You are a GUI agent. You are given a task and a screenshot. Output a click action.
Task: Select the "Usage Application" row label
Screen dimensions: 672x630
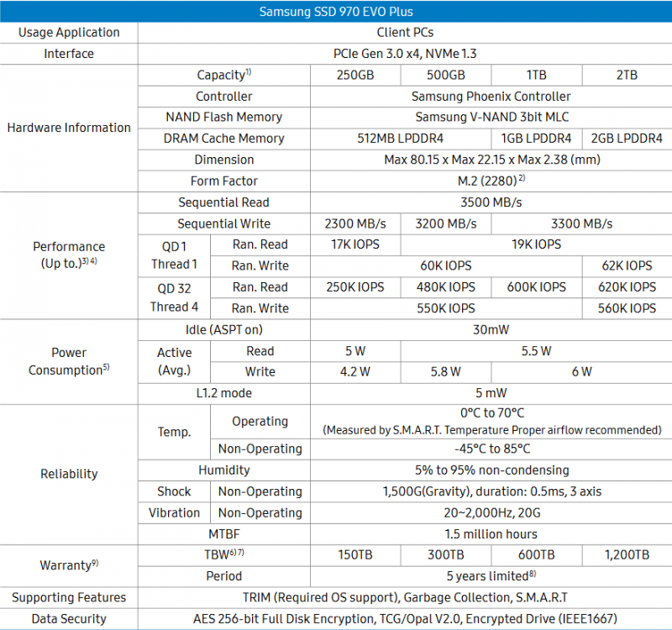(x=69, y=33)
